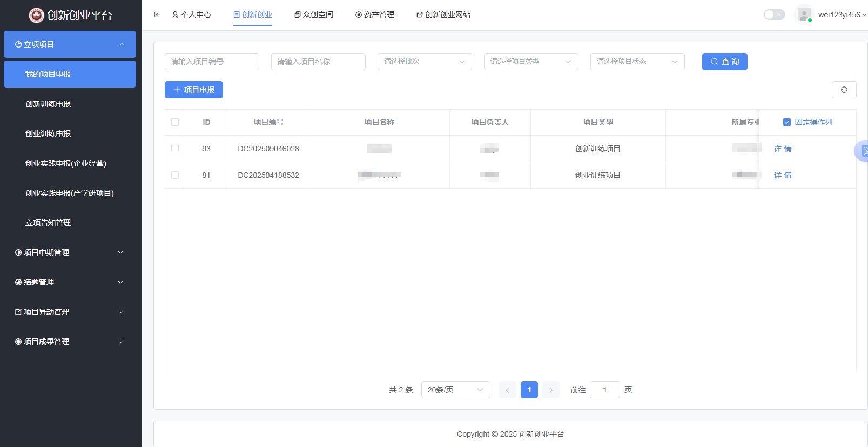This screenshot has height=447, width=868.
Task: Select the row checkbox for ID 93
Action: [175, 149]
